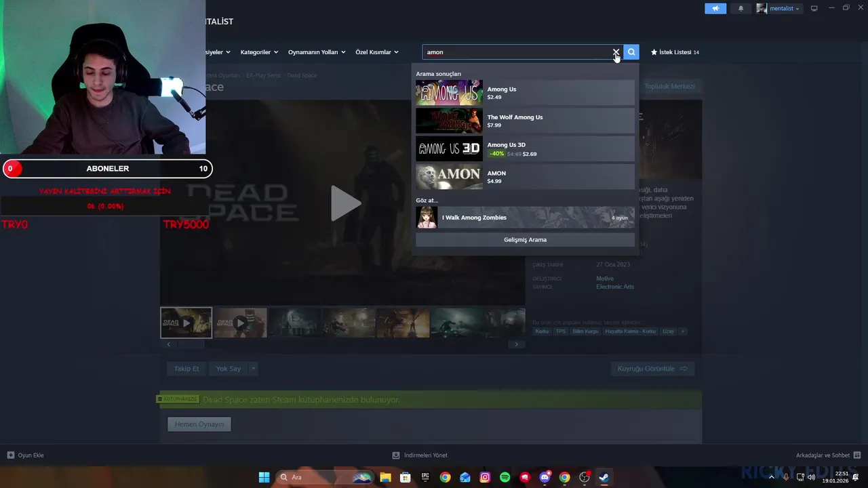Open Instagram from the taskbar
868x488 pixels.
(x=485, y=477)
